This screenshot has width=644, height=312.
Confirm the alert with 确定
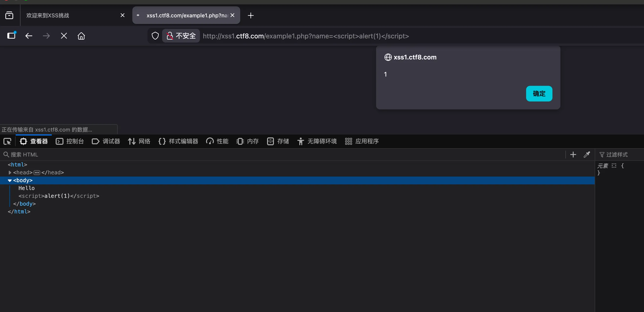[539, 94]
